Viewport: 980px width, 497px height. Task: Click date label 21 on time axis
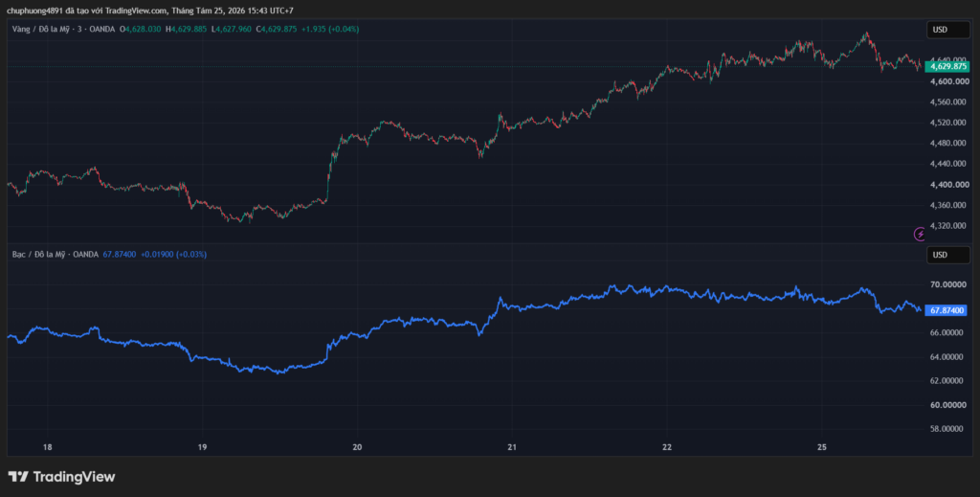[x=512, y=447]
